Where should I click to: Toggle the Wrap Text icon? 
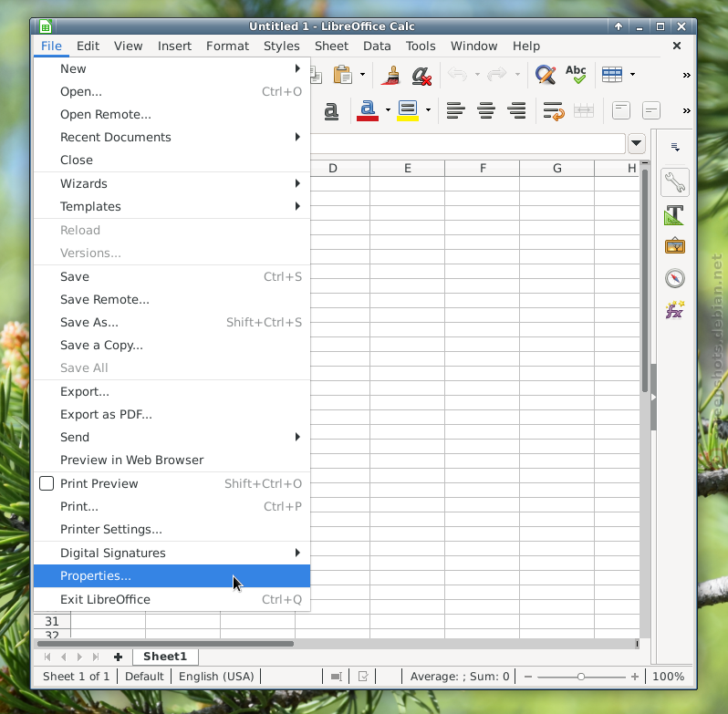[x=554, y=111]
